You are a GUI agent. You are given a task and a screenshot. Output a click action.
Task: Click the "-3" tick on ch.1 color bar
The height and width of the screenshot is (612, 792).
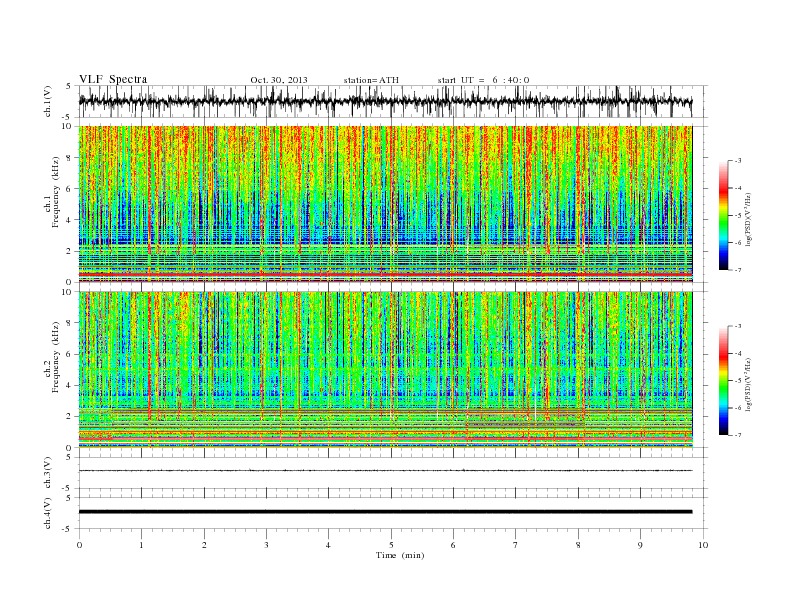point(738,161)
